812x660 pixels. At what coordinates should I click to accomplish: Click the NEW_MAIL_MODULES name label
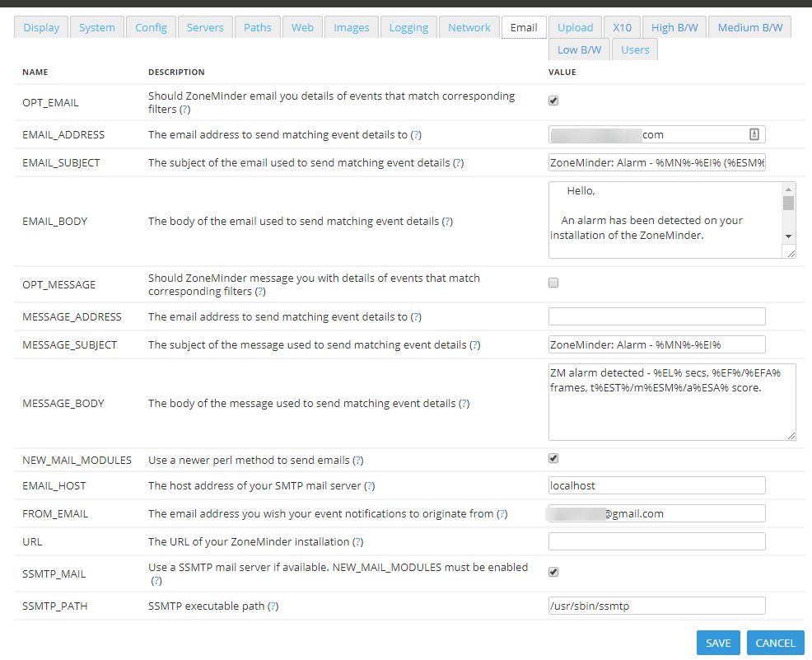[77, 460]
